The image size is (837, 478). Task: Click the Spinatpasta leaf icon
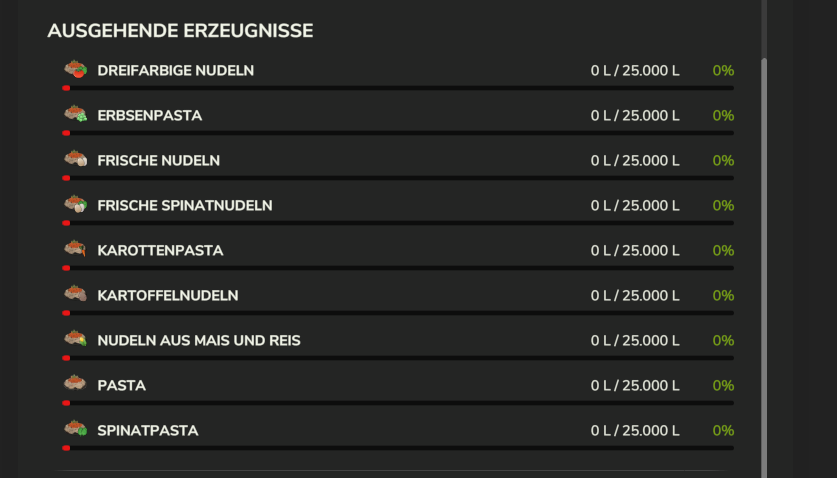(75, 428)
